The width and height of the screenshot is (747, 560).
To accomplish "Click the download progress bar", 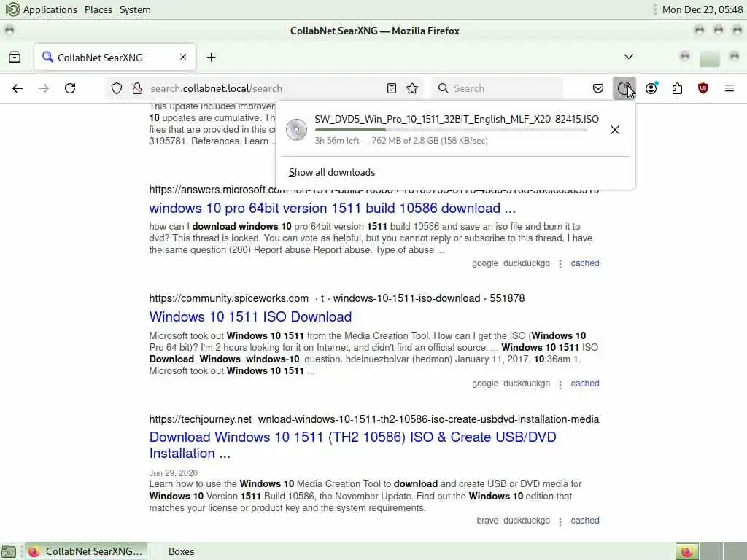I will pyautogui.click(x=451, y=130).
